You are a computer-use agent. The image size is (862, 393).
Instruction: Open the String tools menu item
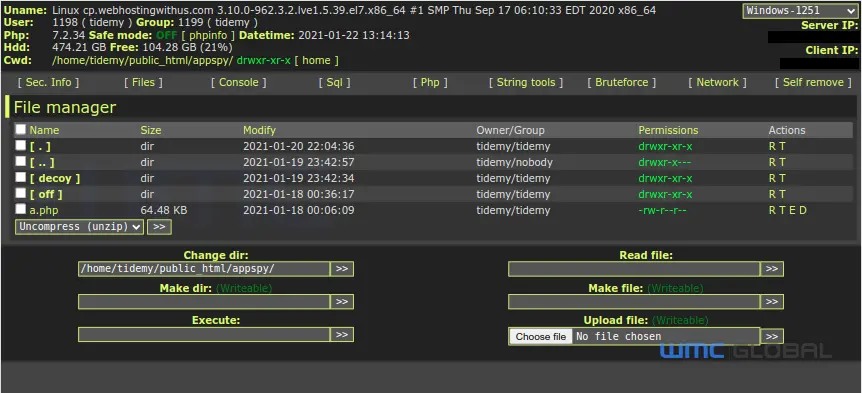pos(526,82)
